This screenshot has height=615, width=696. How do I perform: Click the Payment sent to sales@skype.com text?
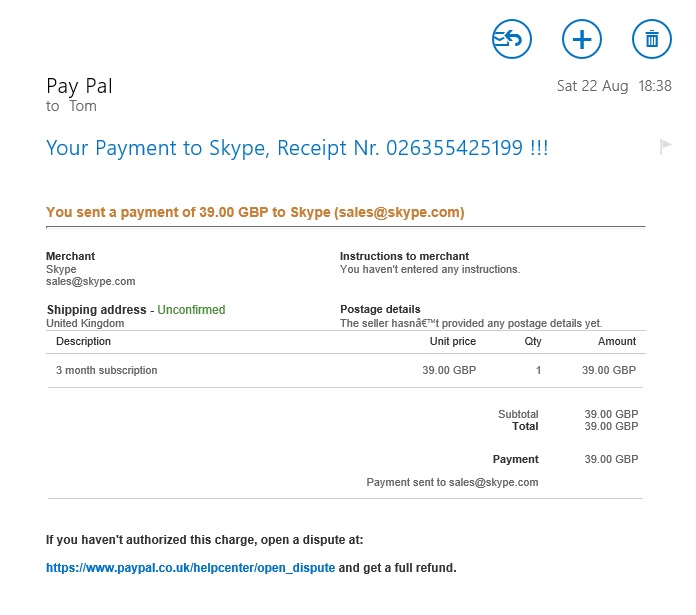click(452, 482)
